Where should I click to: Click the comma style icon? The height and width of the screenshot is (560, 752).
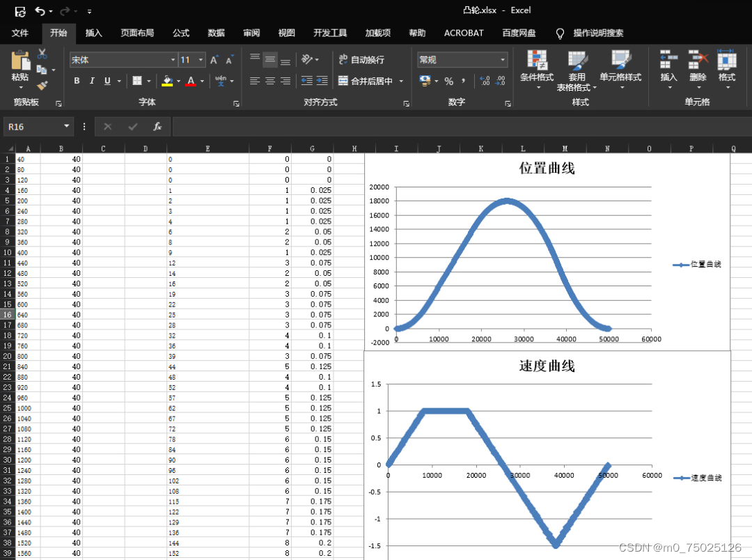[463, 81]
